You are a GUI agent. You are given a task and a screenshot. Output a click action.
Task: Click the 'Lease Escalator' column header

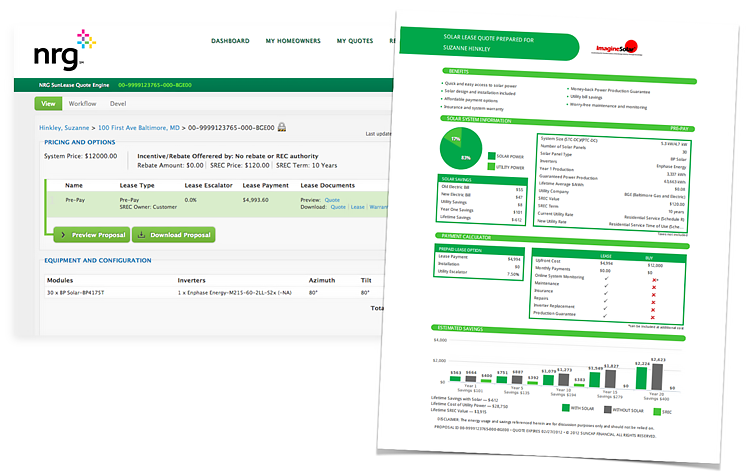209,186
